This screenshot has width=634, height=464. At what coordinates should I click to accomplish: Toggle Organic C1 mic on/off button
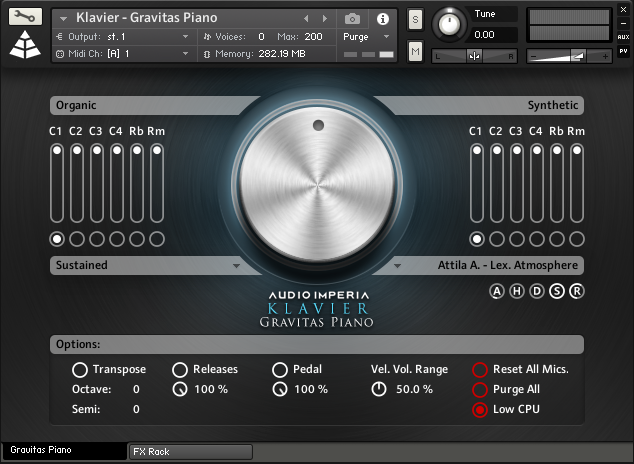point(57,239)
